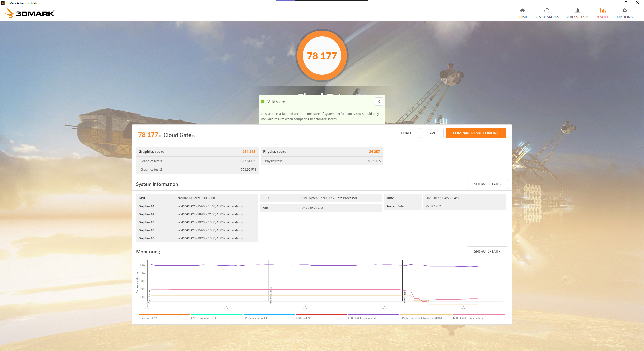Click the NVIDIA GeForce RTX 3080 value
The image size is (644, 351).
(x=196, y=198)
